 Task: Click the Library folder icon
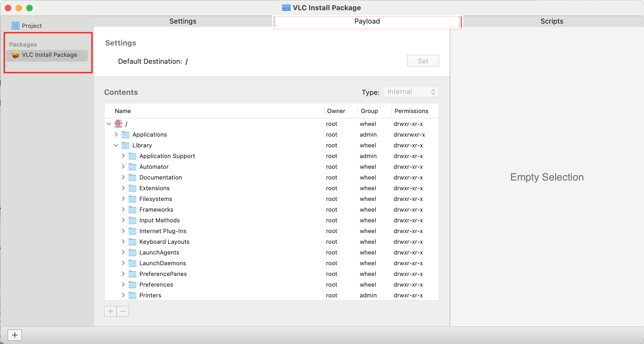point(125,145)
